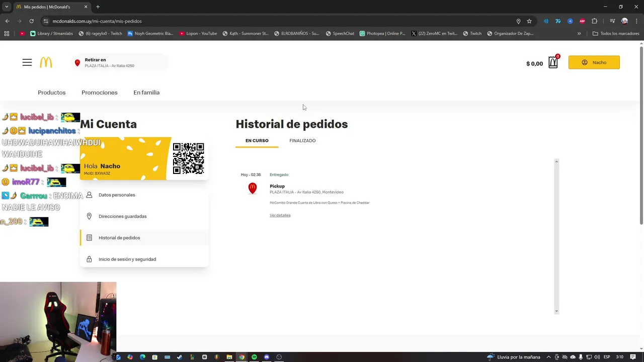The height and width of the screenshot is (362, 644).
Task: Open OBS Studio from the taskbar
Action: [279, 357]
